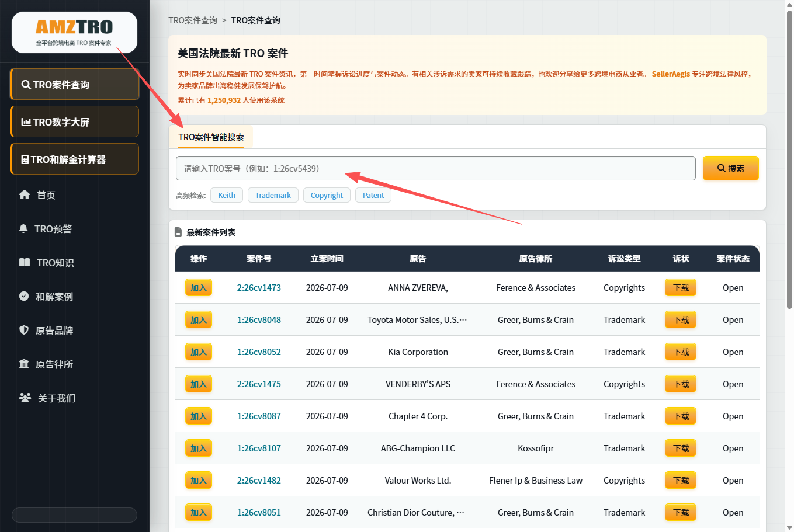Image resolution: width=794 pixels, height=532 pixels.
Task: Open case link 1:26cv8107
Action: [x=259, y=448]
